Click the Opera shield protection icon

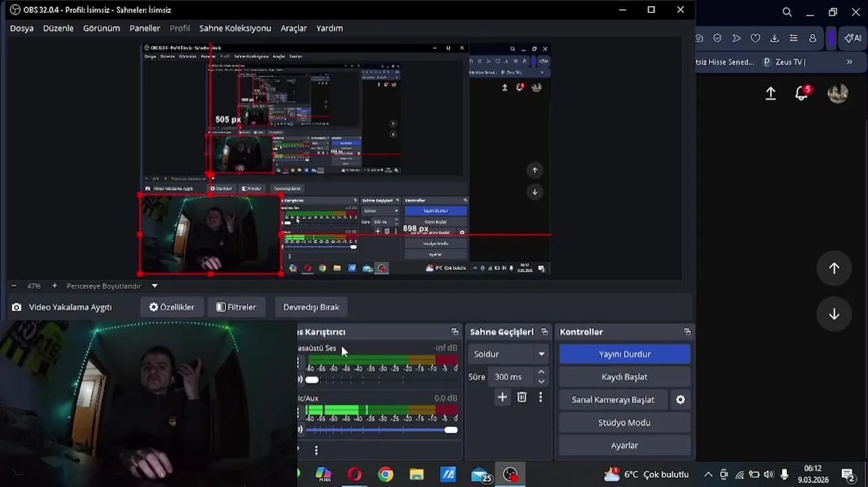717,39
